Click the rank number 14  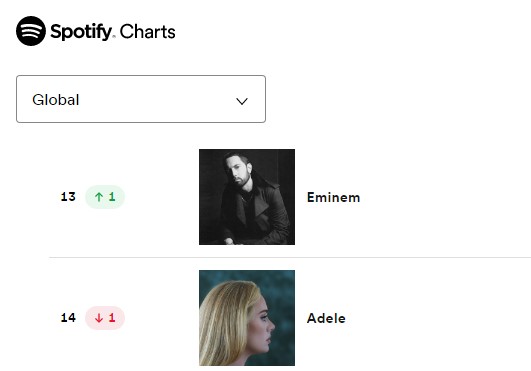click(x=68, y=318)
